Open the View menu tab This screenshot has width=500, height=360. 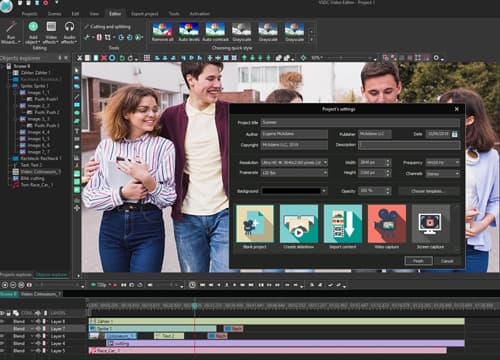[94, 14]
